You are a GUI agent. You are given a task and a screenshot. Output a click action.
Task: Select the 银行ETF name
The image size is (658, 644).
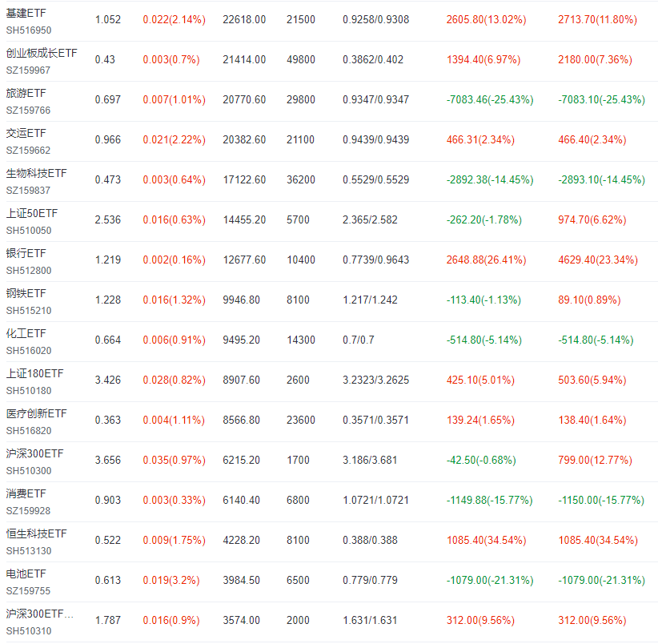(x=26, y=254)
